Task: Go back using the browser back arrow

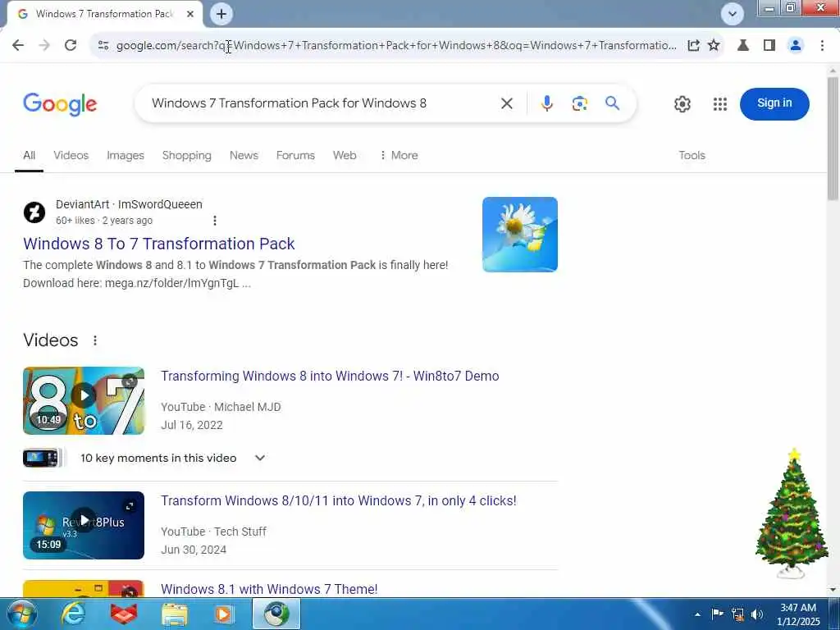Action: (x=18, y=46)
